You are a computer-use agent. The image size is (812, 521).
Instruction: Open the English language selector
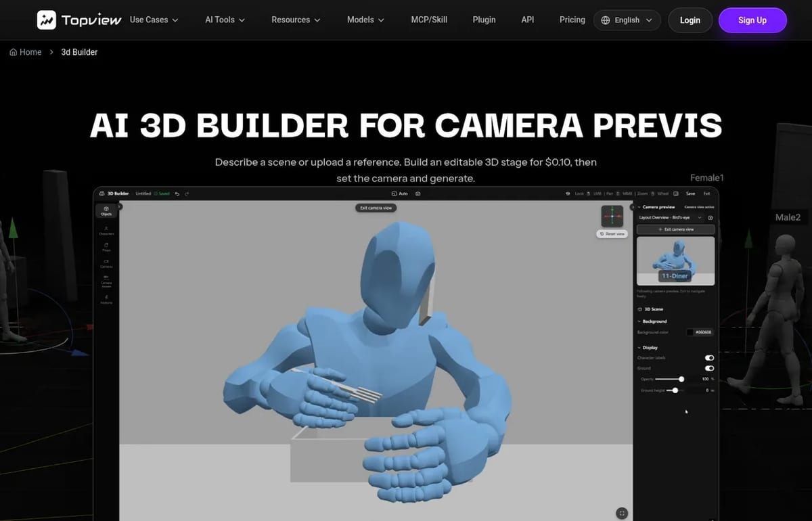pyautogui.click(x=627, y=20)
